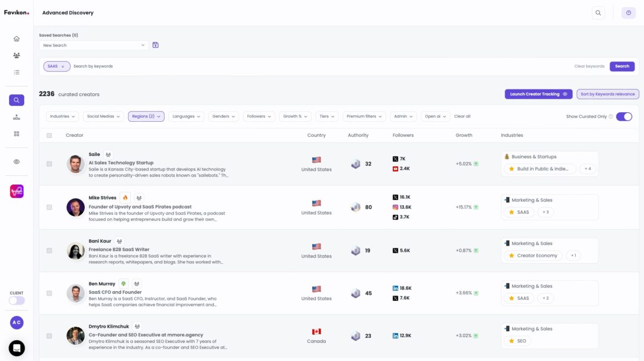Select the audience network icon in the sidebar

click(x=16, y=55)
